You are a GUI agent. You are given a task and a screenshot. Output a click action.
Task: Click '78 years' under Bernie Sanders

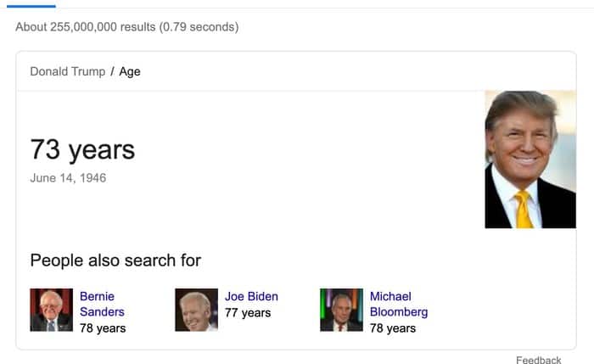(x=103, y=328)
